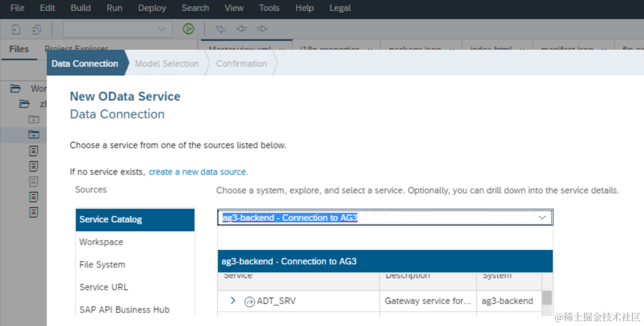Click the Save file toolbar icon
Viewport: 644px width, 326px height.
[16, 29]
